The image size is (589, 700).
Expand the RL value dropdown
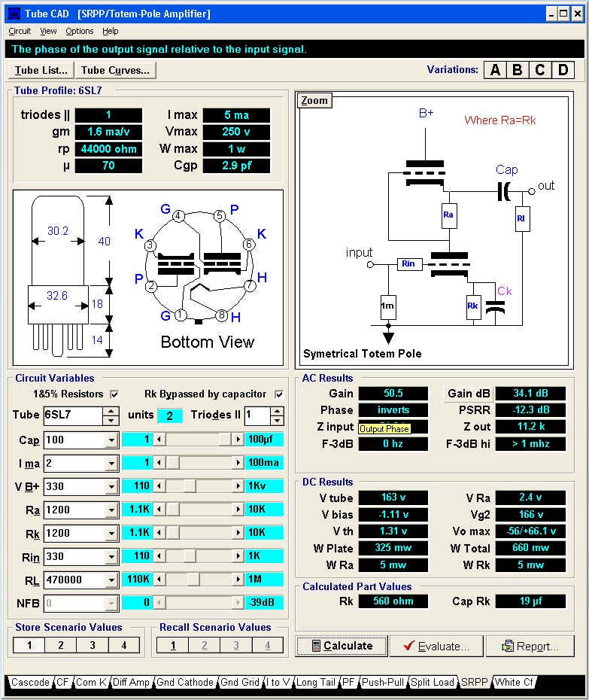coord(111,580)
